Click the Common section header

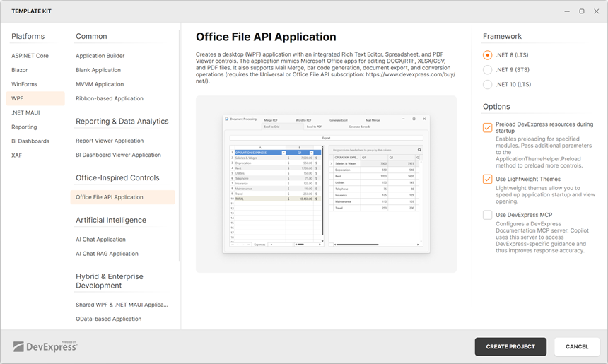(x=91, y=37)
